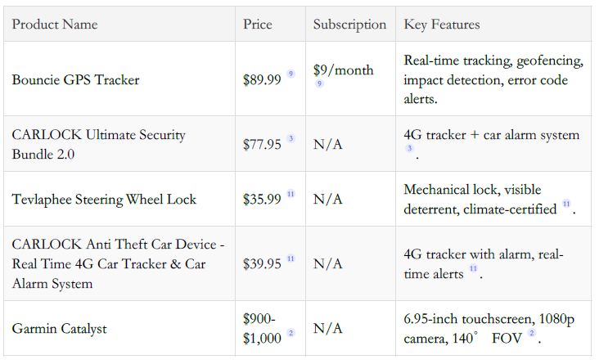Click the Key Features column header
The width and height of the screenshot is (599, 364).
(442, 25)
